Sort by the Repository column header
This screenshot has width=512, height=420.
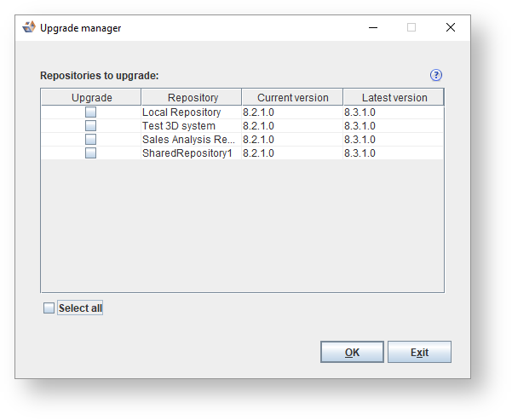pyautogui.click(x=193, y=98)
